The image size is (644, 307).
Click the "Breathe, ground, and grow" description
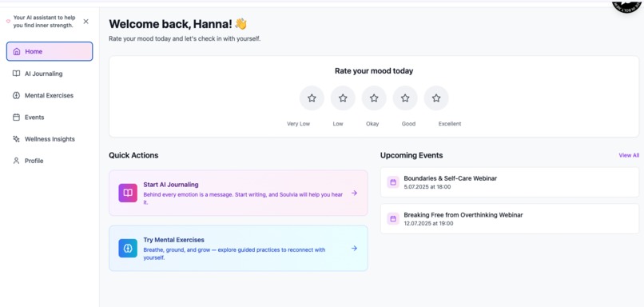[234, 253]
